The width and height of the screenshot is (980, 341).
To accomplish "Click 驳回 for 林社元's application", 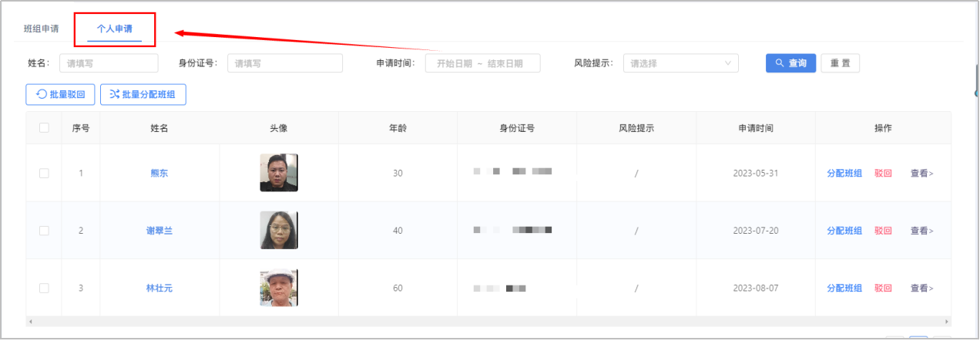I will [883, 288].
